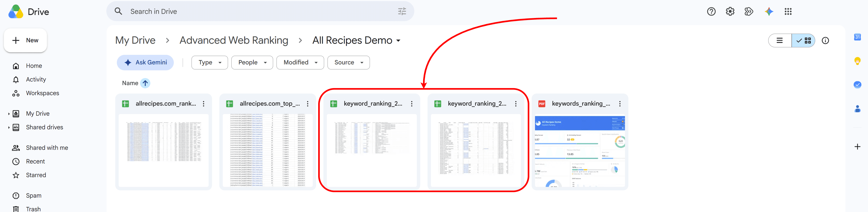Image resolution: width=868 pixels, height=212 pixels.
Task: Click the PDF icon of keywords_ranking file
Action: pyautogui.click(x=541, y=104)
